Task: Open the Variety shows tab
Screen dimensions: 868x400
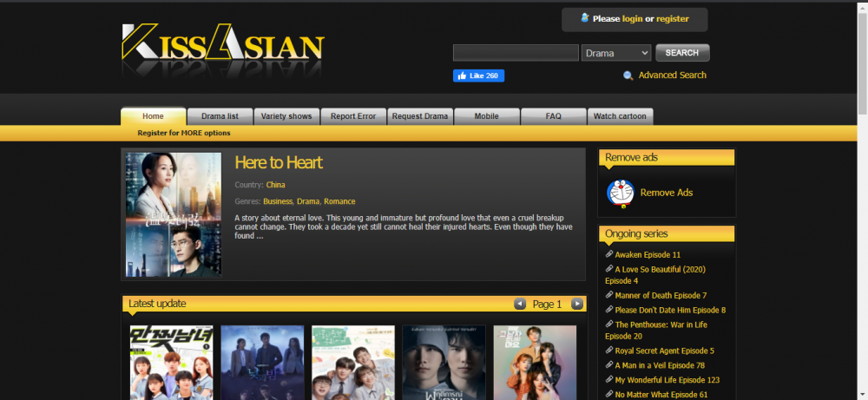Action: [286, 116]
